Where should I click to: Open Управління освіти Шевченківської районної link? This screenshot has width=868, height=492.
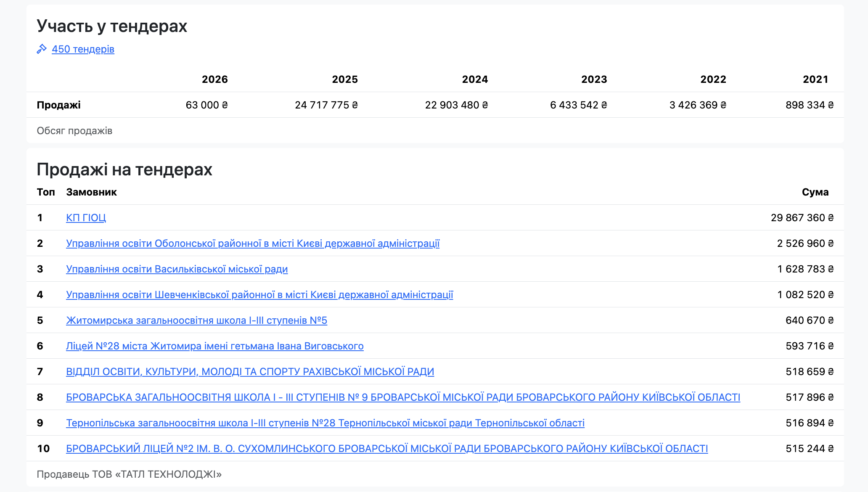point(259,295)
